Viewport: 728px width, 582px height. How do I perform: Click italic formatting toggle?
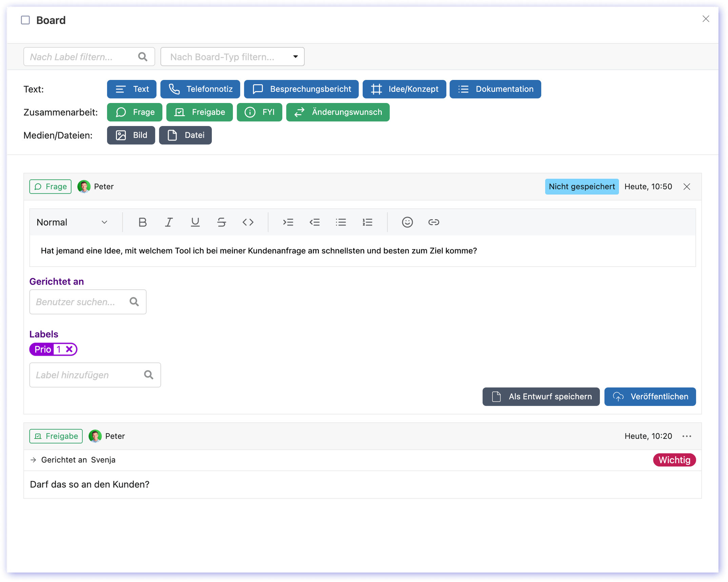point(169,222)
